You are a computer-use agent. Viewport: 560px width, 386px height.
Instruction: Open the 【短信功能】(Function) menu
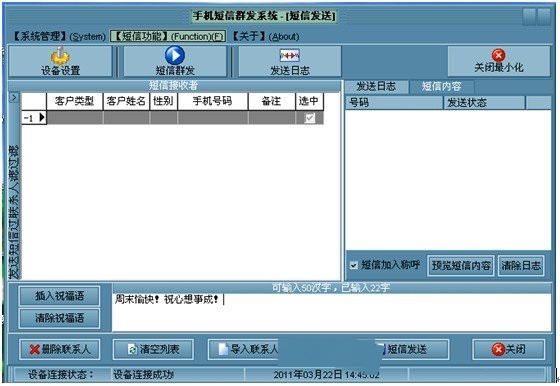pos(168,36)
